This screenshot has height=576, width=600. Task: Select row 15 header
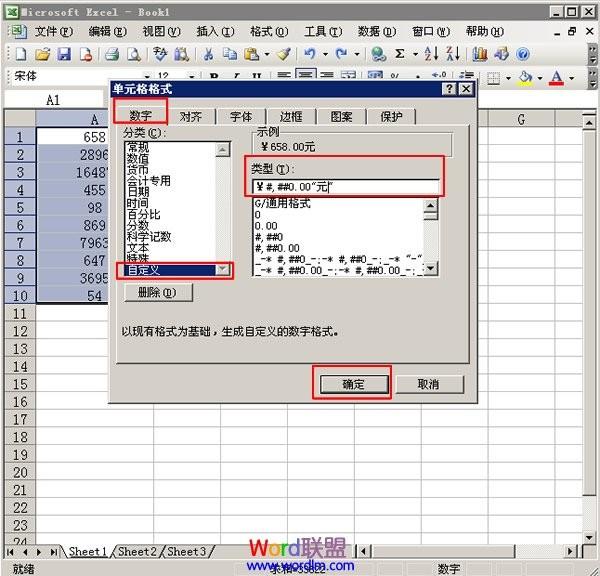[x=20, y=384]
